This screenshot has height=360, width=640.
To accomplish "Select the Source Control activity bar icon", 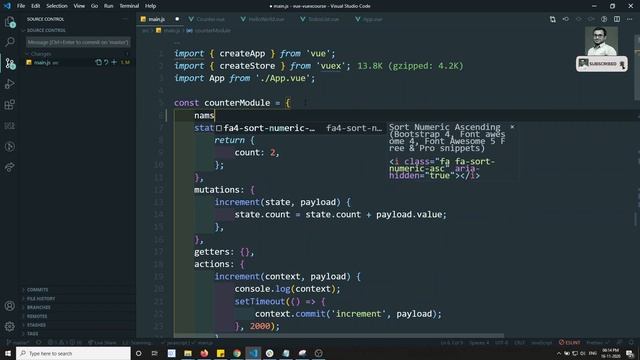I will click(10, 63).
